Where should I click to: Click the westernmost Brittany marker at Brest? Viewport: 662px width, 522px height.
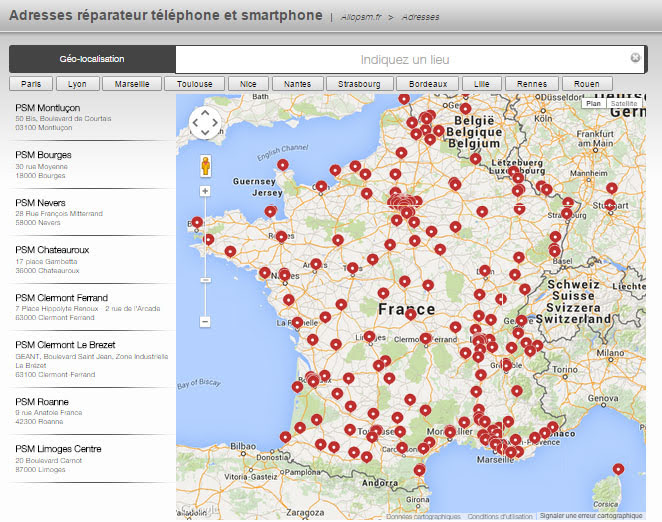pos(197,222)
